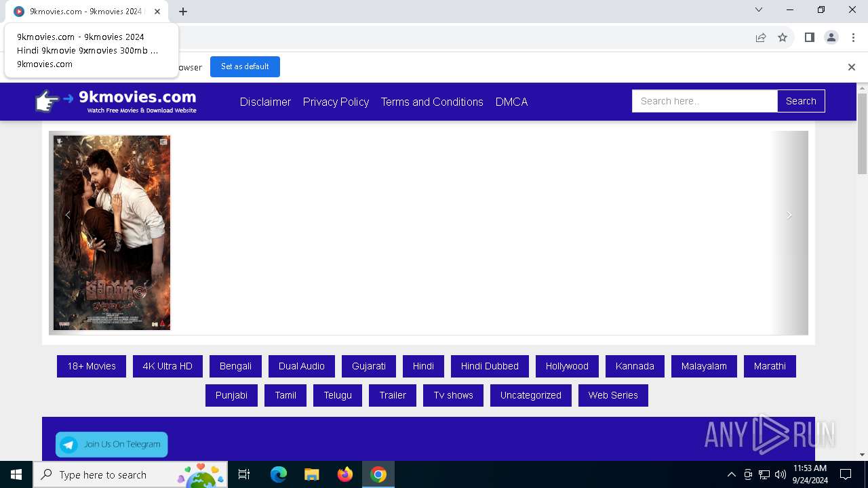868x488 pixels.
Task: Open a new browser tab
Action: click(x=183, y=12)
